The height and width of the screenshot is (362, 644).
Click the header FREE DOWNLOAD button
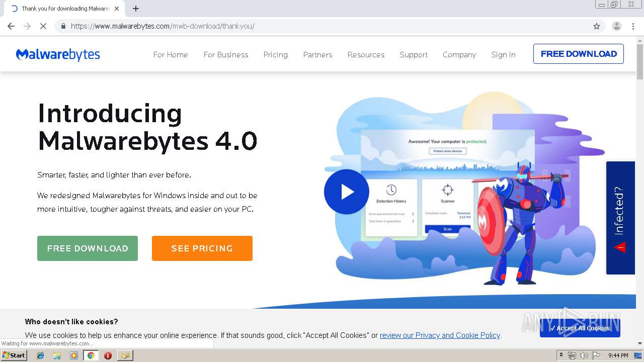pos(579,54)
